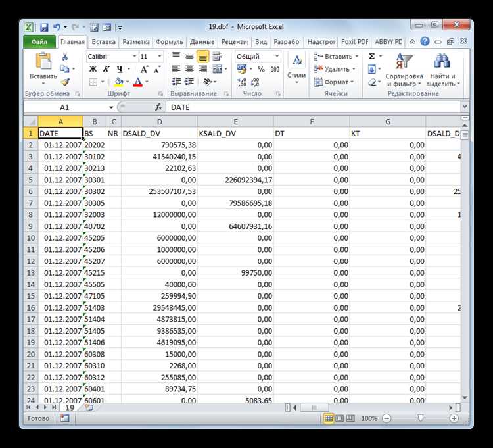
Task: Click the Format Painter brush icon
Action: click(x=65, y=82)
